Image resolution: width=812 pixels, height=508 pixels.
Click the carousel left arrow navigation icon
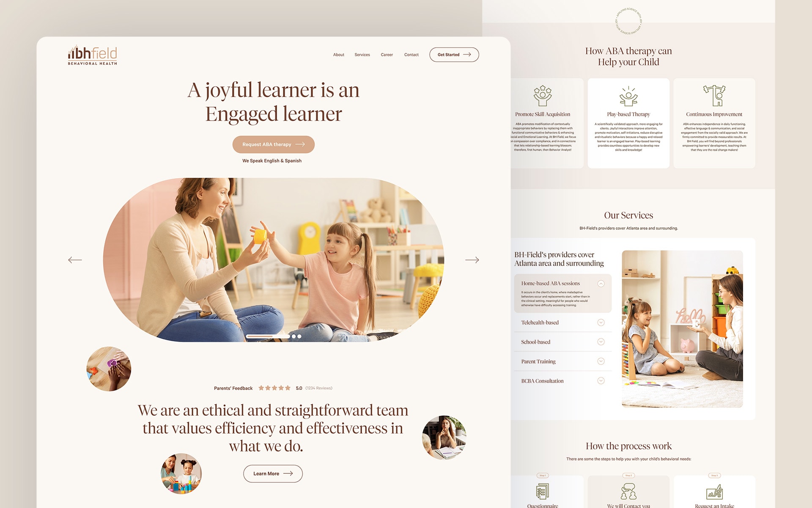(74, 259)
